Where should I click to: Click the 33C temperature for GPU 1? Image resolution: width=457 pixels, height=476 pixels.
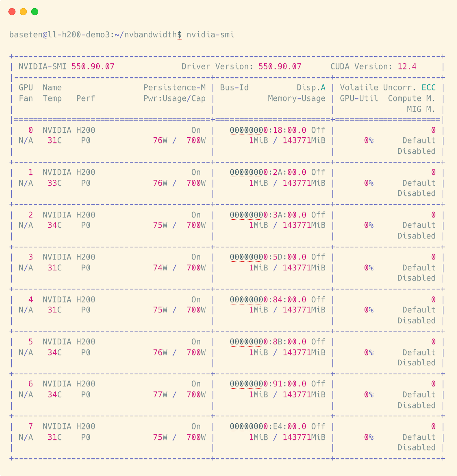point(55,183)
